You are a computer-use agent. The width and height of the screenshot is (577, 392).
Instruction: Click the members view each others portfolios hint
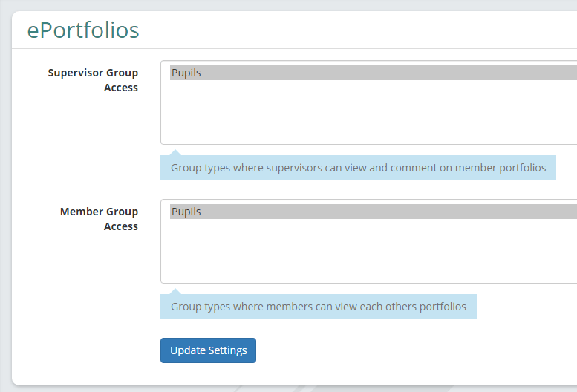coord(319,307)
